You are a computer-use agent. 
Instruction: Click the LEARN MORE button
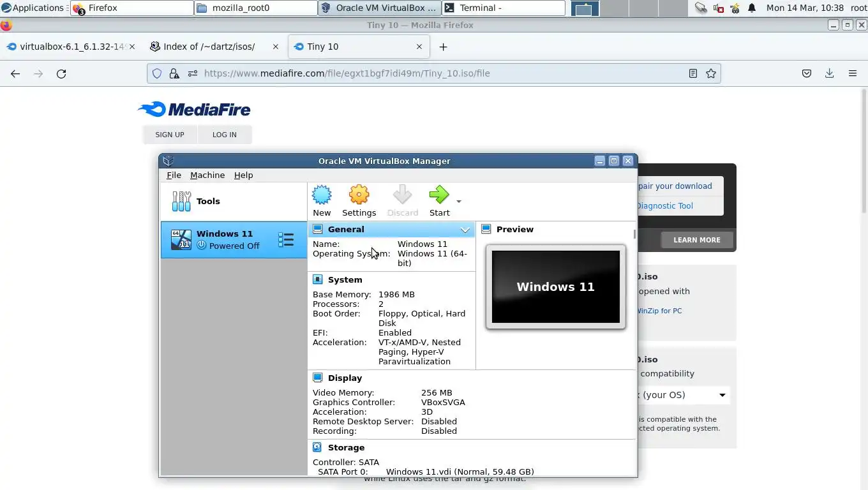coord(696,240)
